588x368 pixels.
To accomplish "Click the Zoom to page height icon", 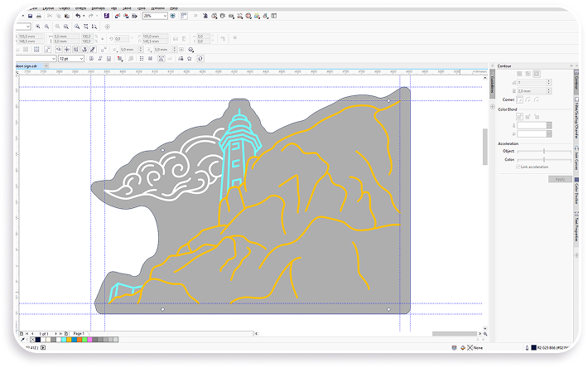I will tap(94, 27).
